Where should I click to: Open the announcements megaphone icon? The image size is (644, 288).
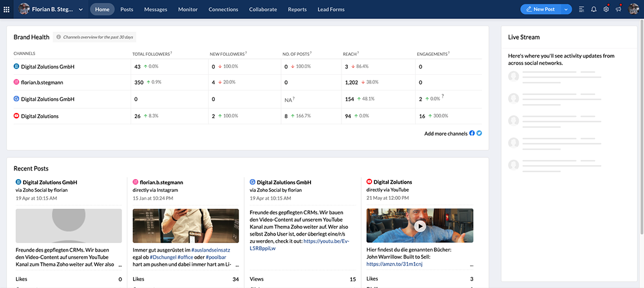click(x=618, y=9)
